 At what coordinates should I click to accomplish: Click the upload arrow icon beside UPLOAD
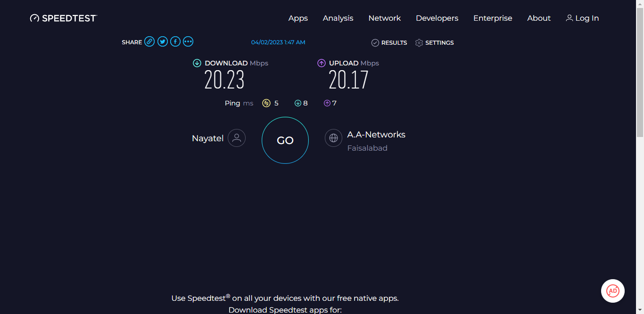[x=322, y=63]
